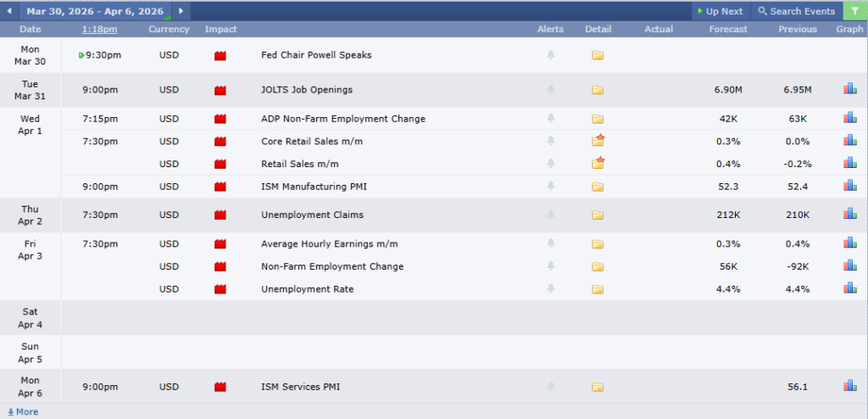Image resolution: width=868 pixels, height=419 pixels.
Task: Open starred detail folder for Core Retail Sales
Action: tap(598, 141)
